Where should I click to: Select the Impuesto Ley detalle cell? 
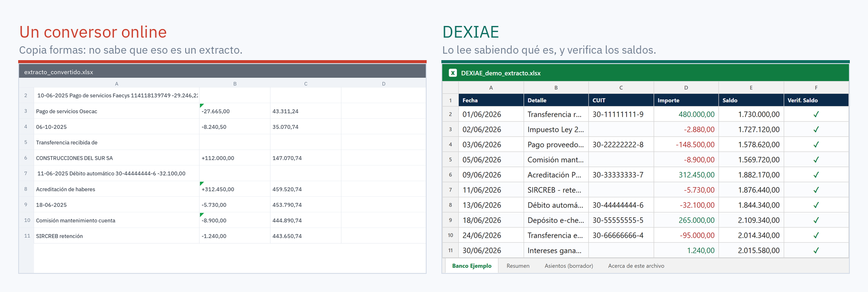(556, 129)
